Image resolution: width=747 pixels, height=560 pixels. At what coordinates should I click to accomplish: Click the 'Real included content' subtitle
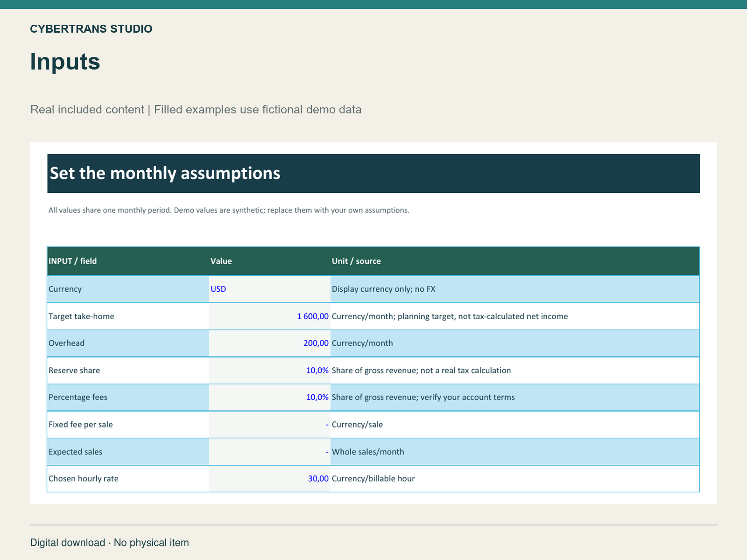pos(87,110)
